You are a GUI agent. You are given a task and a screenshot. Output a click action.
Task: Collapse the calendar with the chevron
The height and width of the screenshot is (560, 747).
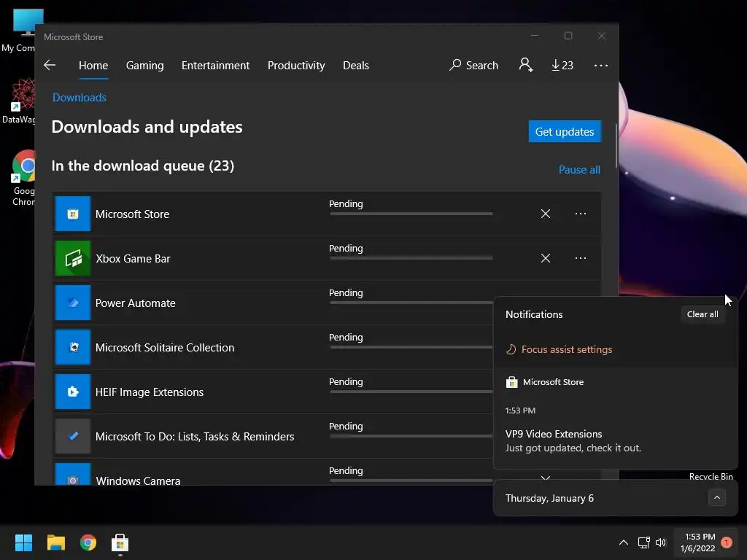coord(716,497)
